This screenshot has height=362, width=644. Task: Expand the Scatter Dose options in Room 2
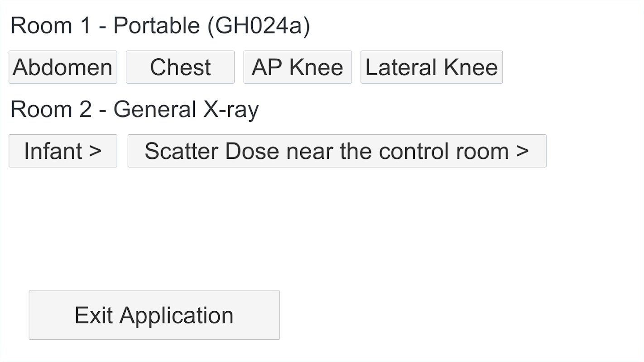[336, 151]
